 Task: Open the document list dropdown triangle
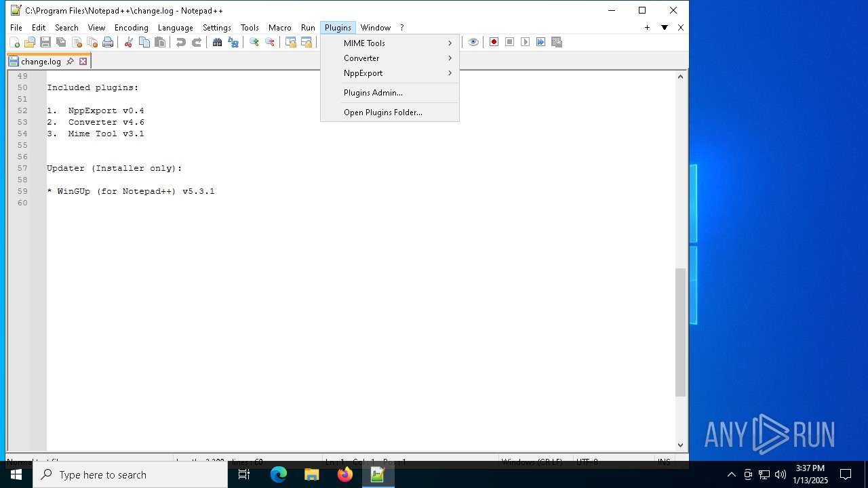[x=665, y=28]
